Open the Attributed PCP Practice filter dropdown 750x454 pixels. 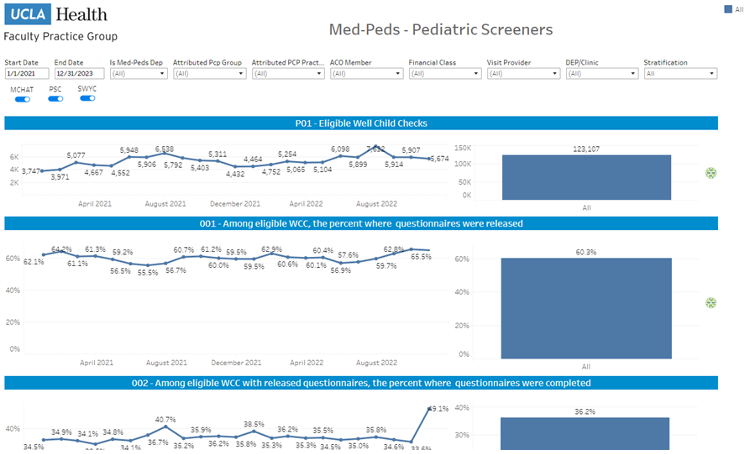coord(287,74)
